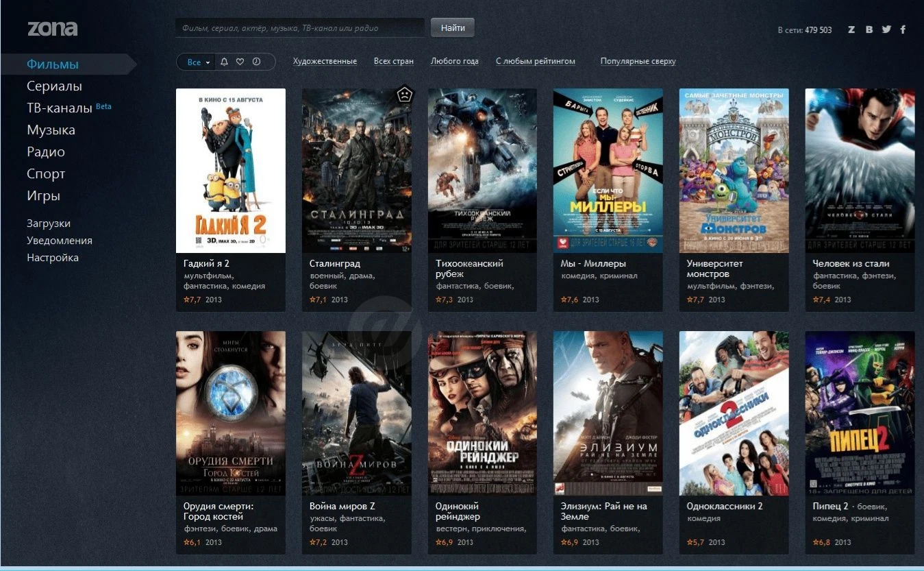Expand the Все dropdown filter
Screen dimensions: 924x571
198,62
